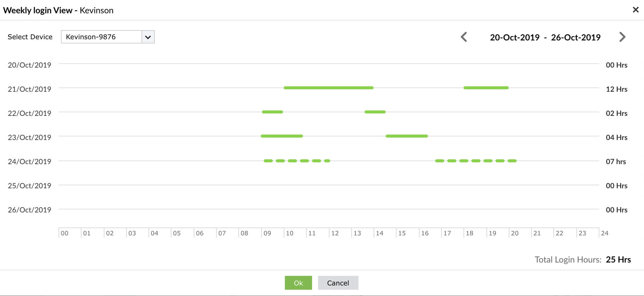Close the Weekly login View dialog
Image resolution: width=644 pixels, height=296 pixels.
click(x=636, y=10)
